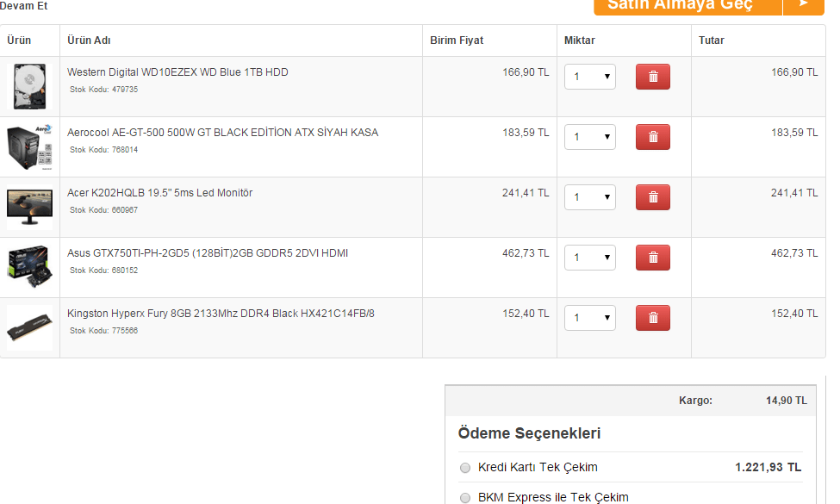
Task: Open Acer K202HQLB 19.5" monitor link
Action: (x=159, y=193)
